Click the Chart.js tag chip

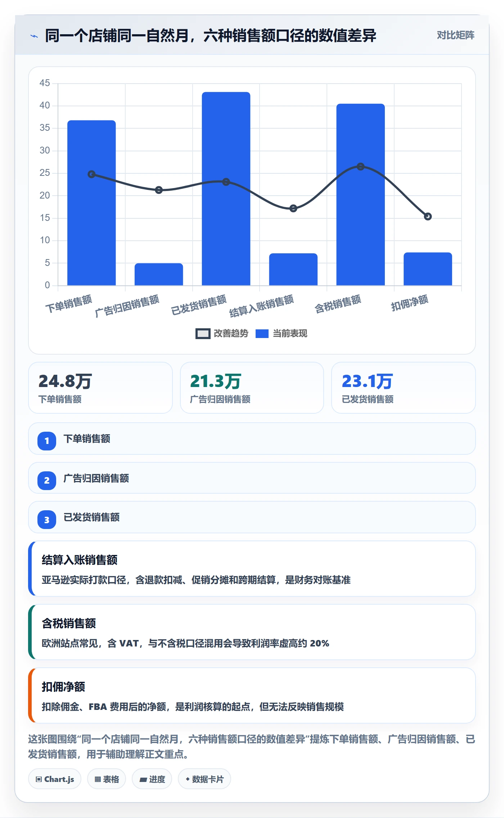coord(55,779)
